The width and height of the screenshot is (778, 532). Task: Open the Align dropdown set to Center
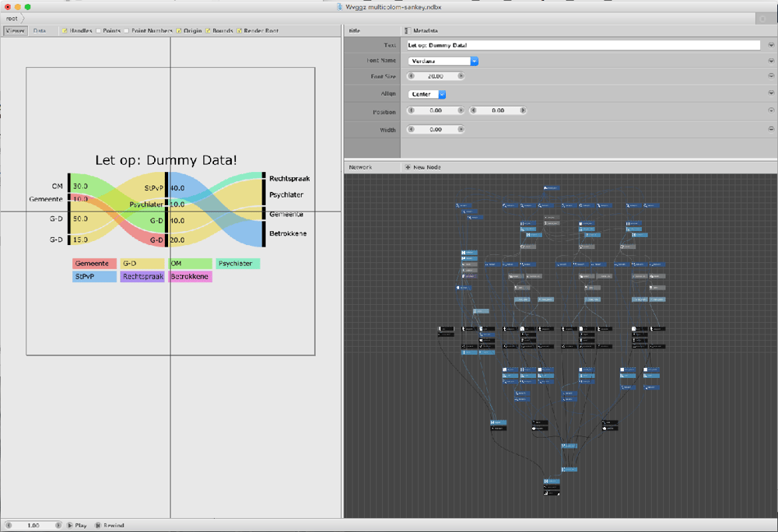click(426, 94)
